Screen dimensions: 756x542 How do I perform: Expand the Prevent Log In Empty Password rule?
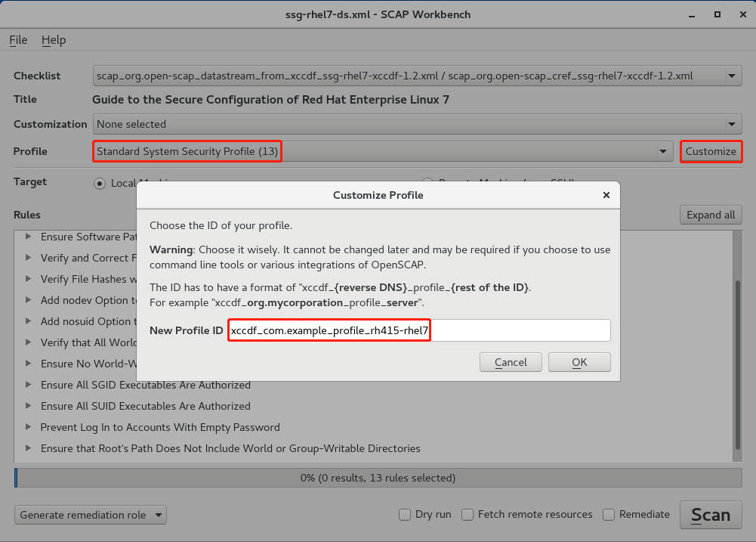point(29,427)
